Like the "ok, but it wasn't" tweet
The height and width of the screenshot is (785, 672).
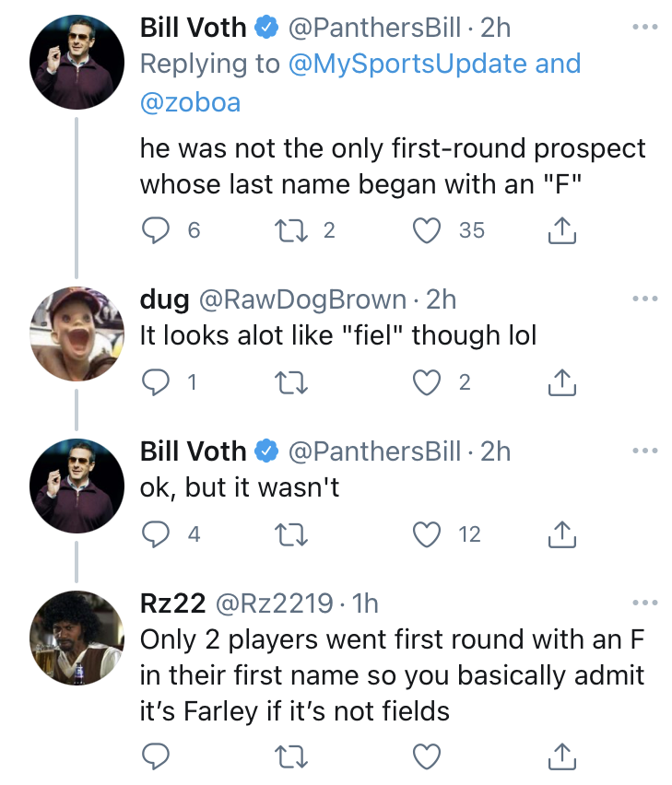427,534
